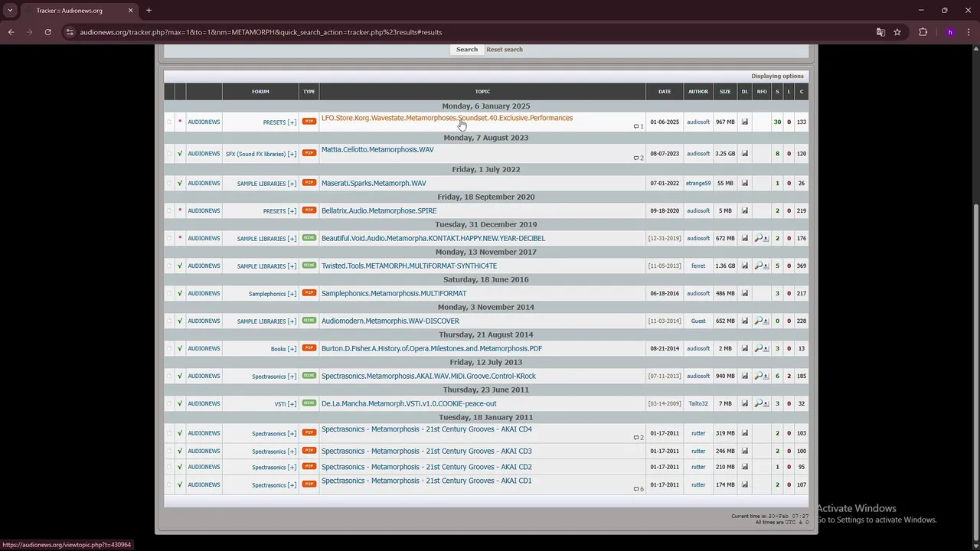Reload the page
Screen dimensions: 980x551
[x=47, y=32]
